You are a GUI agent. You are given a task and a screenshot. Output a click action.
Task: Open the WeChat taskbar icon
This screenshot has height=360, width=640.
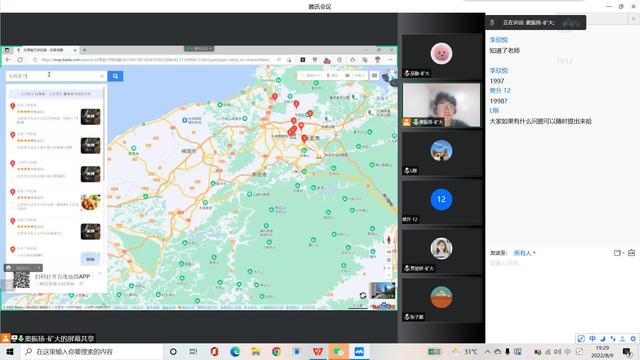(338, 351)
